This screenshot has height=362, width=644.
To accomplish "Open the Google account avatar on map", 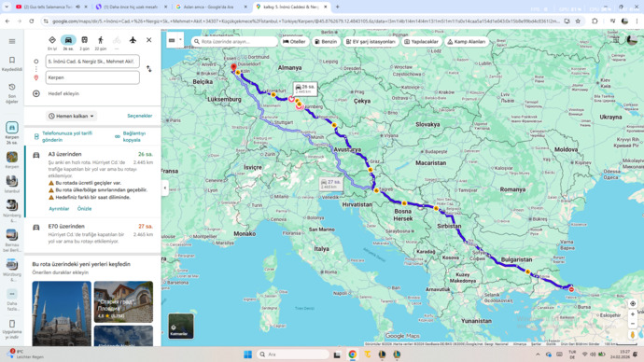I will pyautogui.click(x=632, y=40).
